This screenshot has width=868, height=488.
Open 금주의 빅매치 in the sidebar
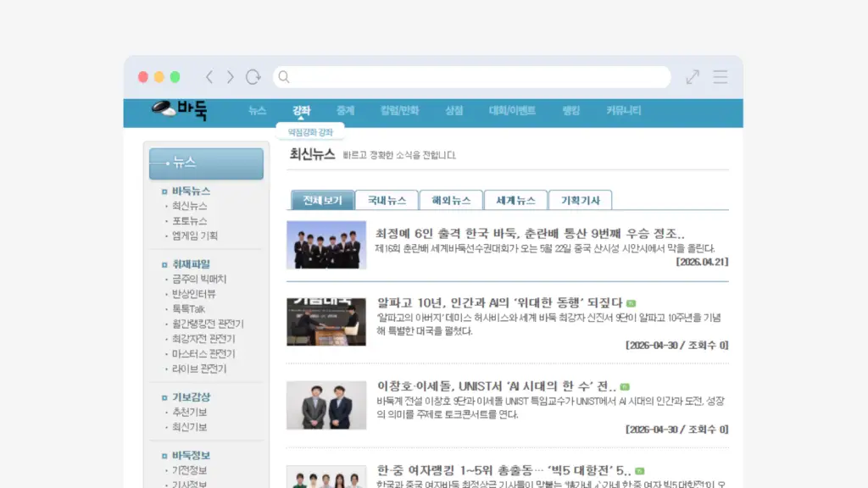coord(199,280)
